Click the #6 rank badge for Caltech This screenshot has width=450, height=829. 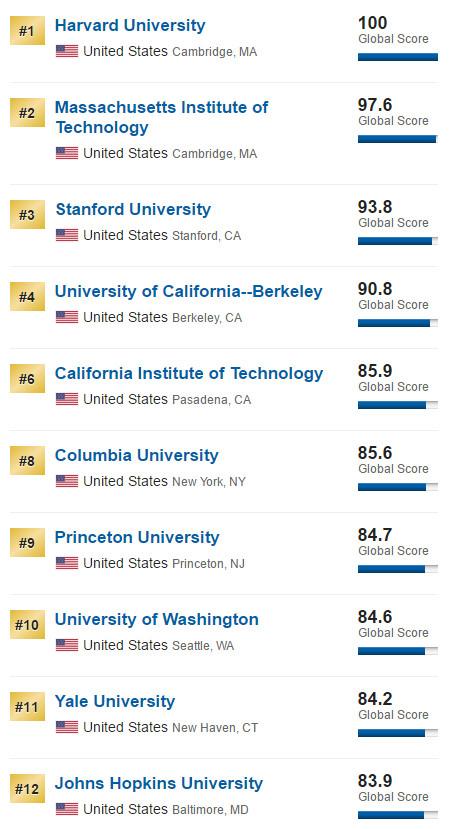[x=27, y=379]
